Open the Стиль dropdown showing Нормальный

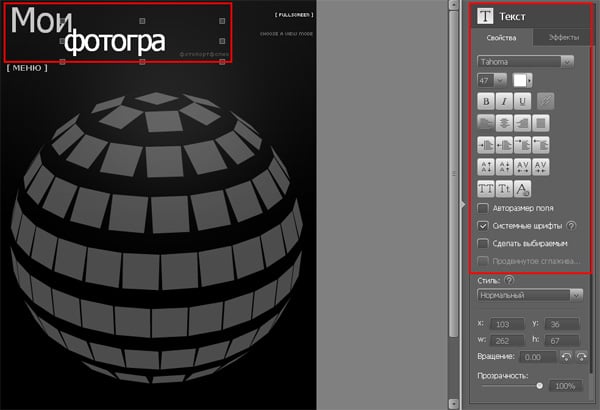pos(530,295)
